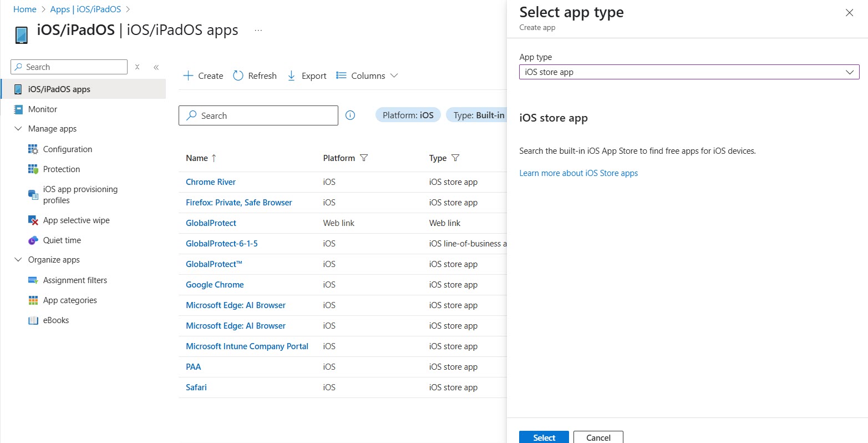Expand the App type dropdown
868x443 pixels.
688,72
